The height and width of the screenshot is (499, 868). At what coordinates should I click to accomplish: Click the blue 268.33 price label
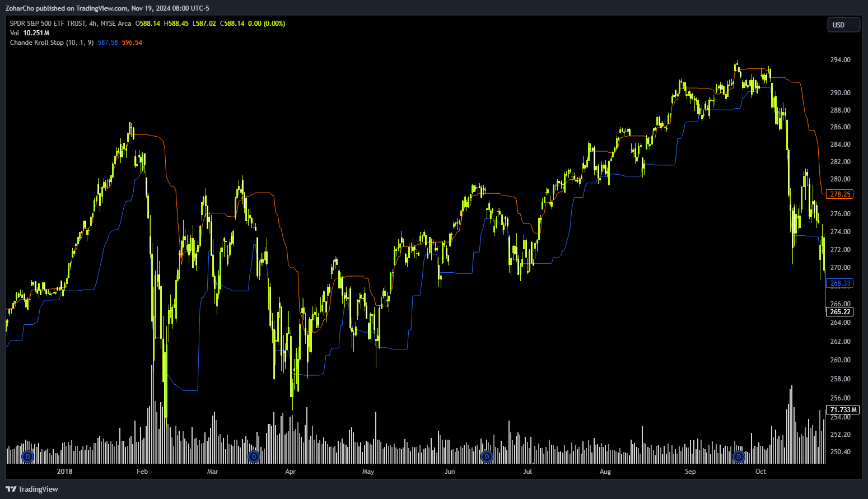pyautogui.click(x=840, y=283)
